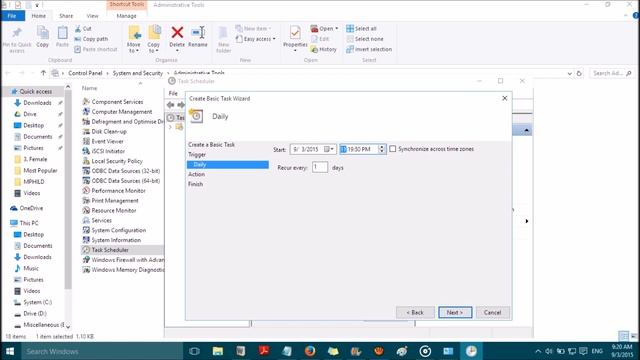The height and width of the screenshot is (360, 640).
Task: Open Task Scheduler File menu
Action: [173, 93]
